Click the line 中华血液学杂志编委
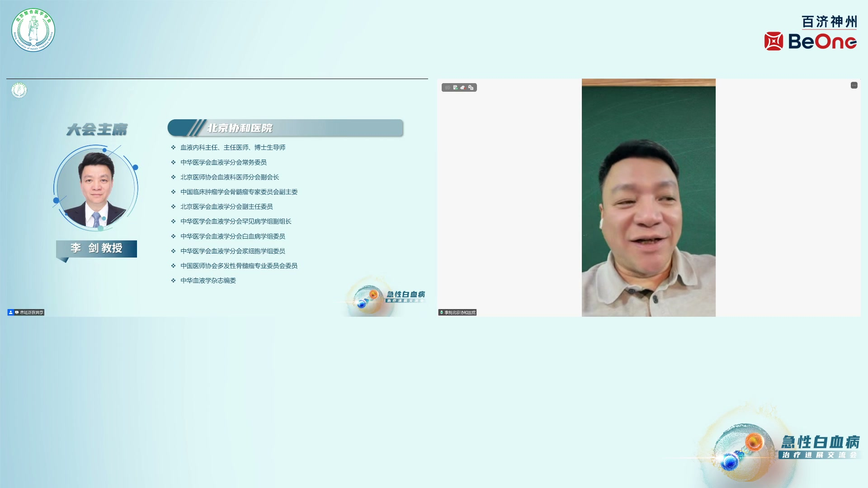868x488 pixels. 208,281
